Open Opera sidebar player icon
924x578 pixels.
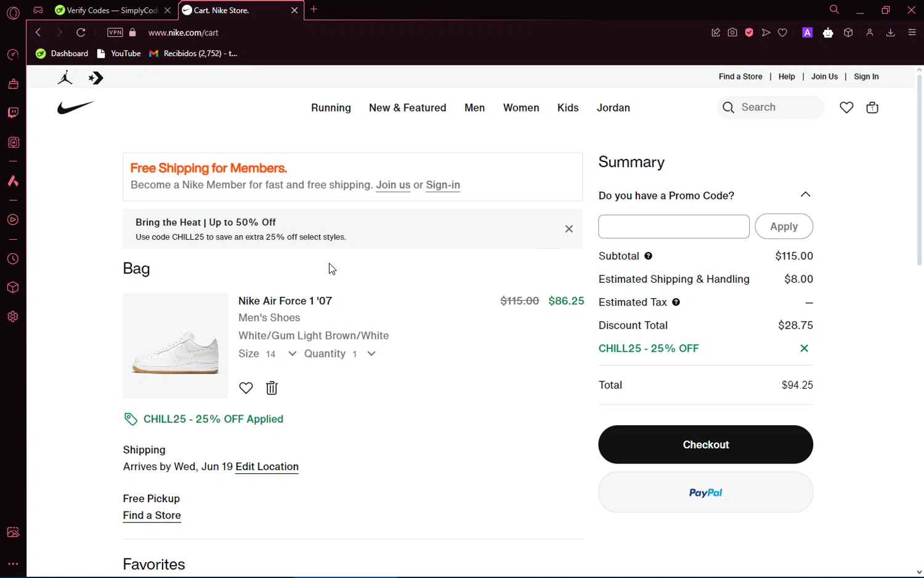[13, 220]
